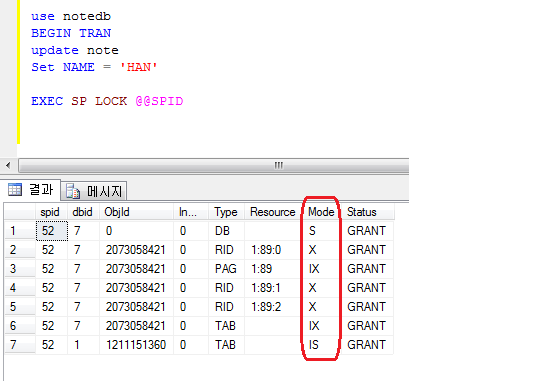The image size is (548, 381).
Task: Select row header 3 in results grid
Action: pyautogui.click(x=20, y=269)
